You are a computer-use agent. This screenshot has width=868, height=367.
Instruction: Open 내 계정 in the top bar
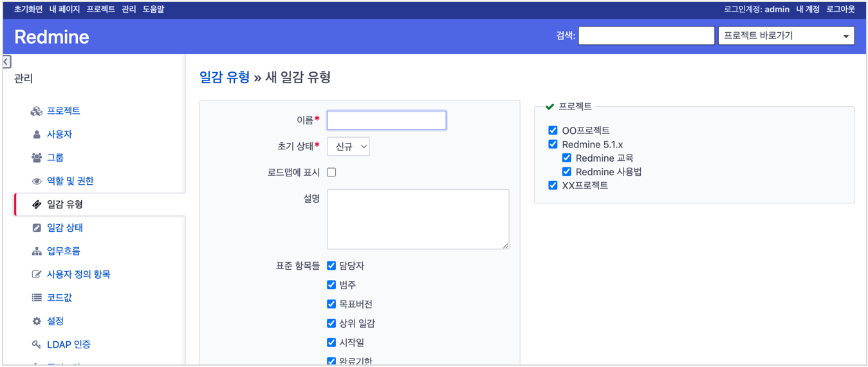pyautogui.click(x=808, y=10)
